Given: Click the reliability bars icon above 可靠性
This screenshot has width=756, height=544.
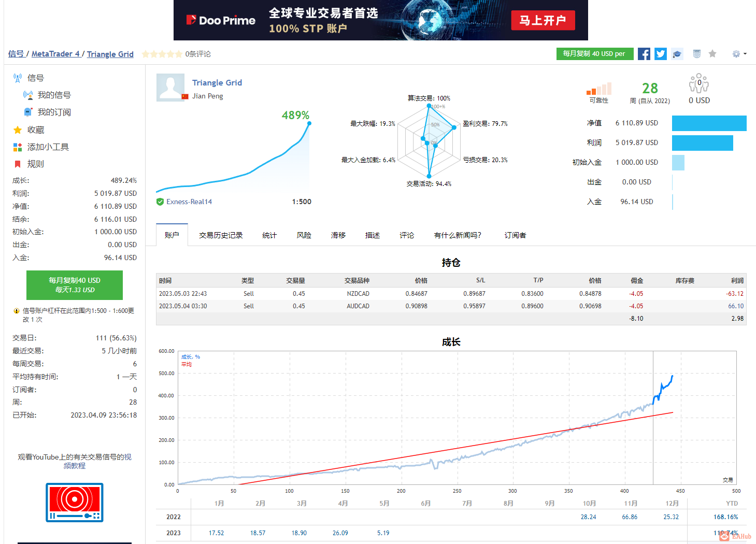Looking at the screenshot, I should [599, 89].
